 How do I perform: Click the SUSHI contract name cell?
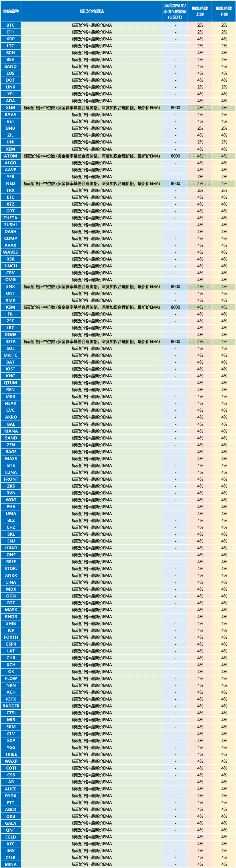click(x=10, y=225)
